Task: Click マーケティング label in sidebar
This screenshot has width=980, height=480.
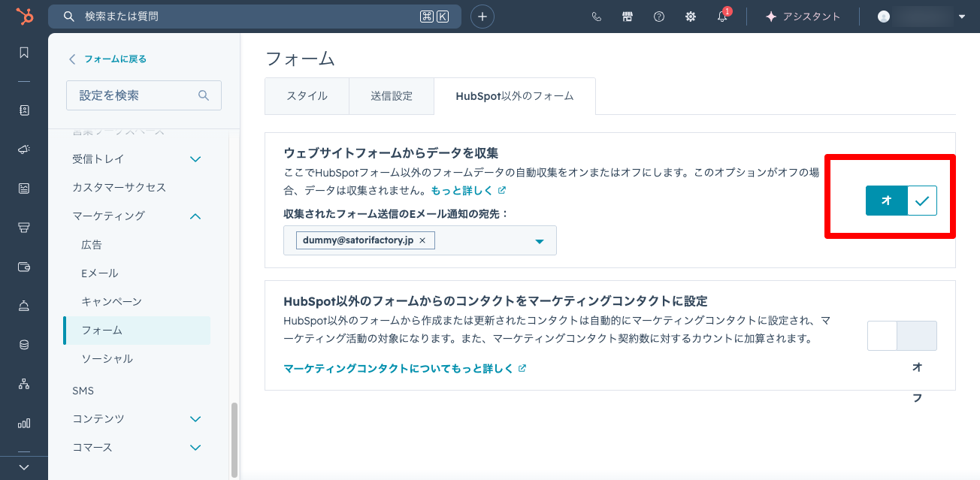Action: click(x=108, y=216)
